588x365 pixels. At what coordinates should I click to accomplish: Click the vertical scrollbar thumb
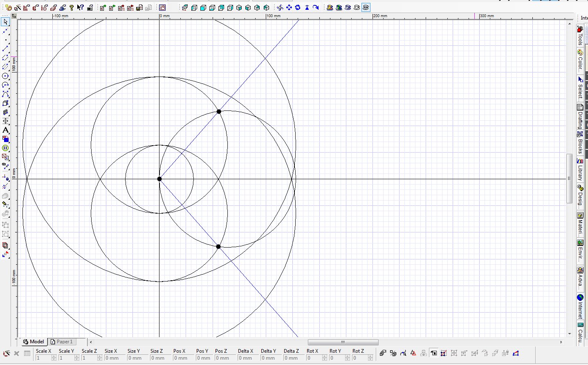[x=569, y=178]
